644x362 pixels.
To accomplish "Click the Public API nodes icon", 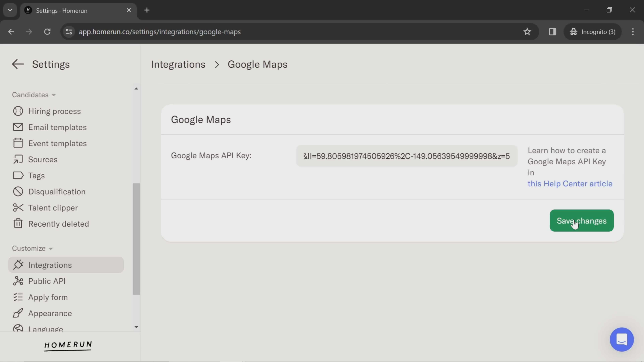I will 18,281.
